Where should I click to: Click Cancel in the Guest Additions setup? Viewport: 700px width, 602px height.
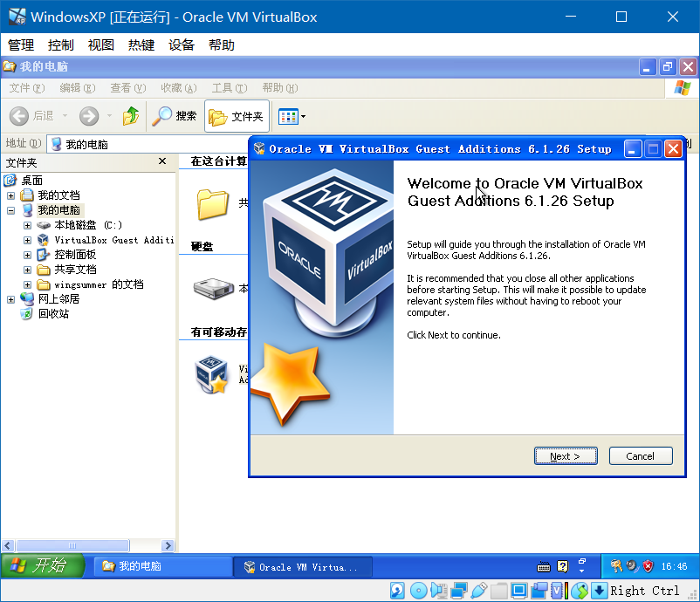(x=641, y=456)
